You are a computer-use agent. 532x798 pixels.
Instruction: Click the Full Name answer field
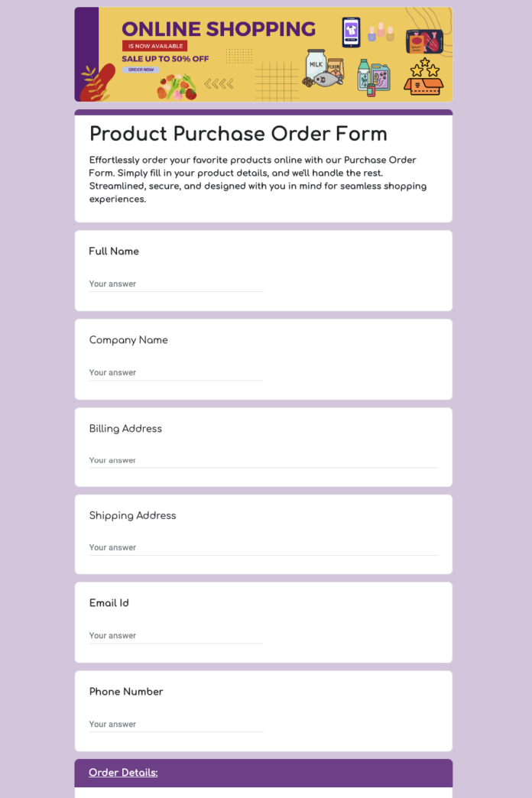[x=176, y=284]
